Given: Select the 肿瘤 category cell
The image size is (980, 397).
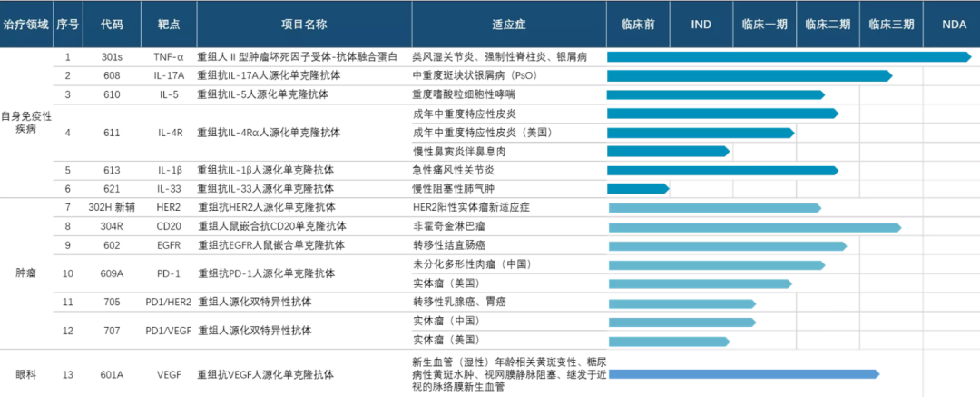Looking at the screenshot, I should click(x=25, y=273).
